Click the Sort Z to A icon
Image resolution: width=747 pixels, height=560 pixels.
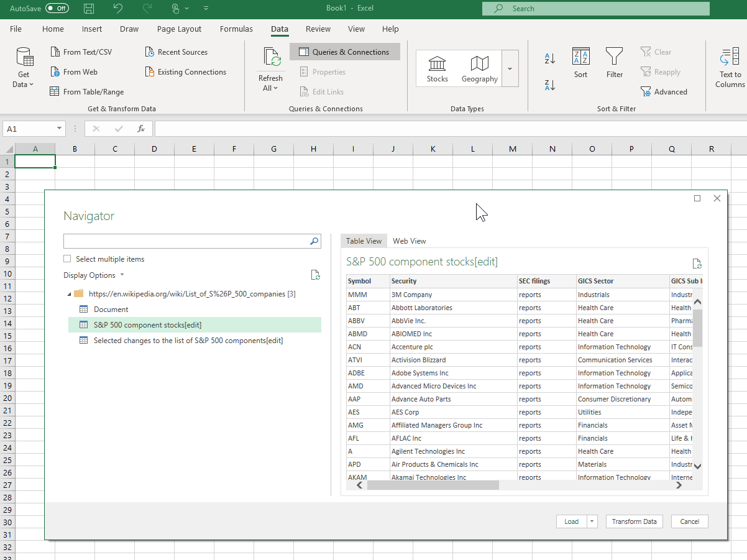549,85
